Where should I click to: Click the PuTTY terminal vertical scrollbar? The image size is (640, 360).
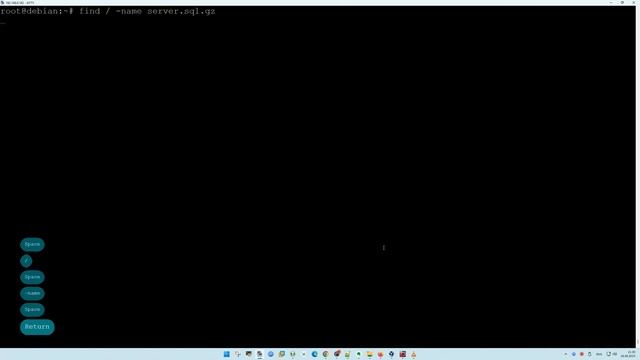coord(638,176)
